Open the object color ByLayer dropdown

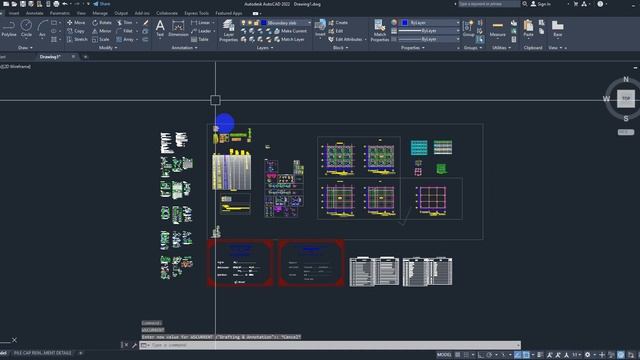pyautogui.click(x=458, y=22)
